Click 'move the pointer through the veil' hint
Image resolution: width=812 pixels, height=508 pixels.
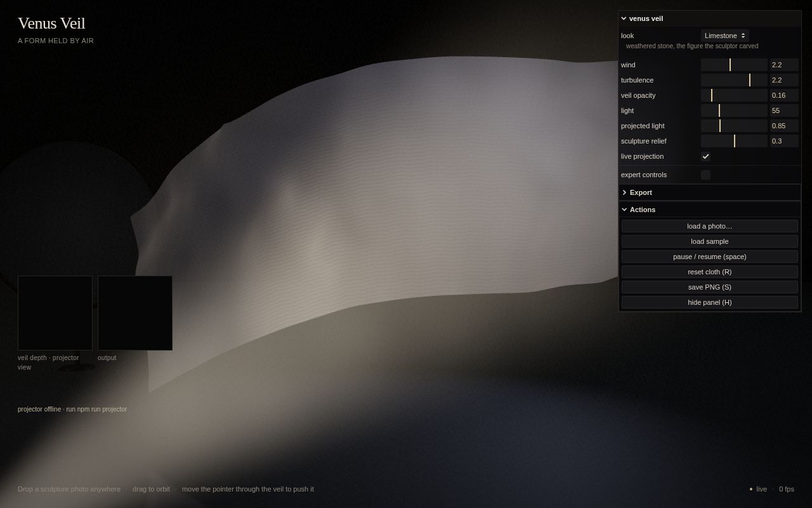point(248,489)
